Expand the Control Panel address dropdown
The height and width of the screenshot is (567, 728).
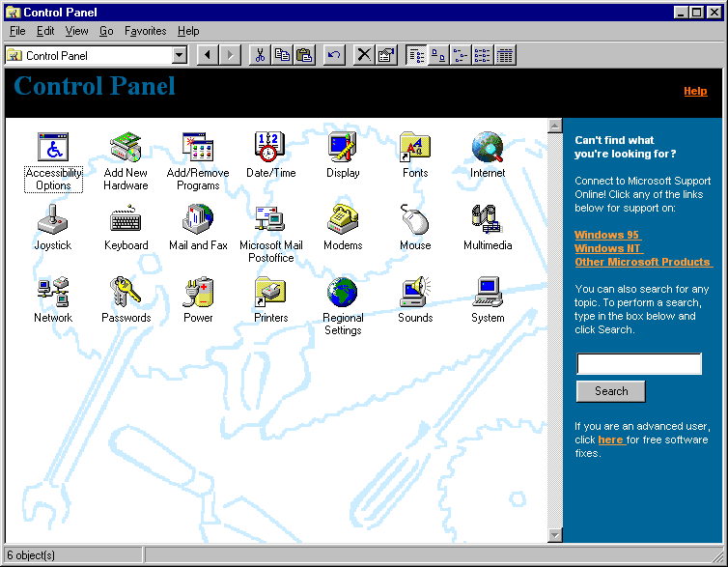(x=180, y=55)
